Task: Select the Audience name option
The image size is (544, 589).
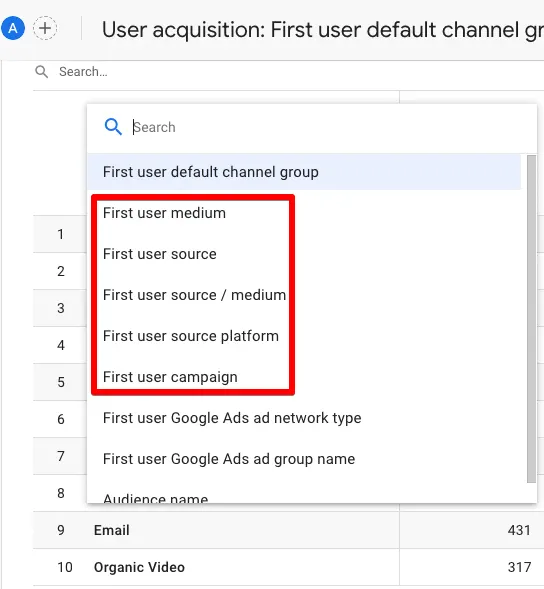Action: pyautogui.click(x=156, y=498)
